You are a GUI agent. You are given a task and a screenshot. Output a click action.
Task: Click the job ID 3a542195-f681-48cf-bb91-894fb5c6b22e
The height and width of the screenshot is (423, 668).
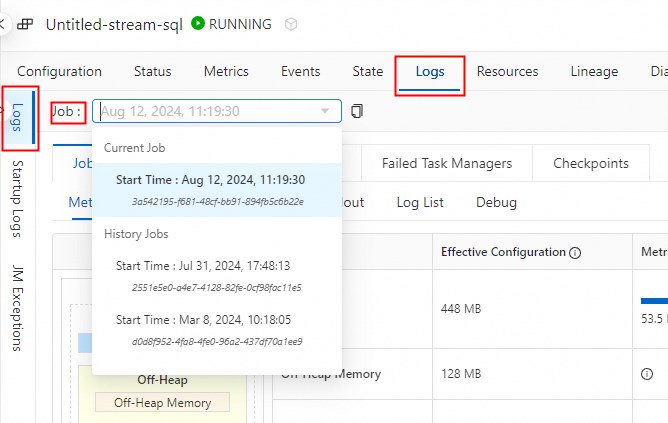tap(218, 201)
